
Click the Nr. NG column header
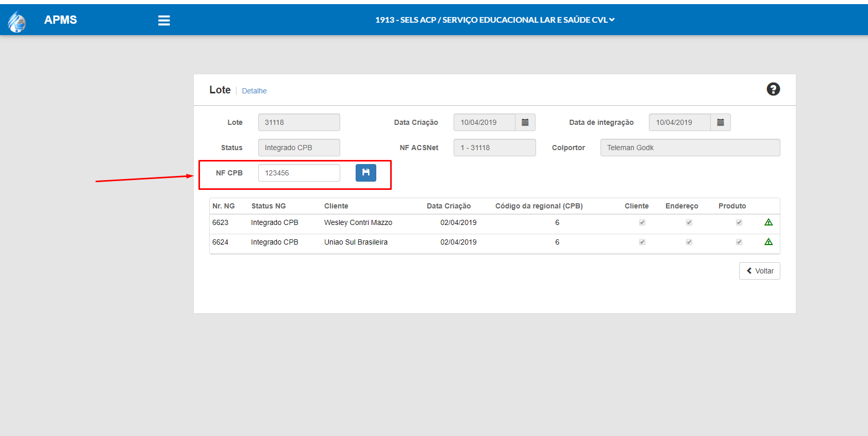coord(224,206)
